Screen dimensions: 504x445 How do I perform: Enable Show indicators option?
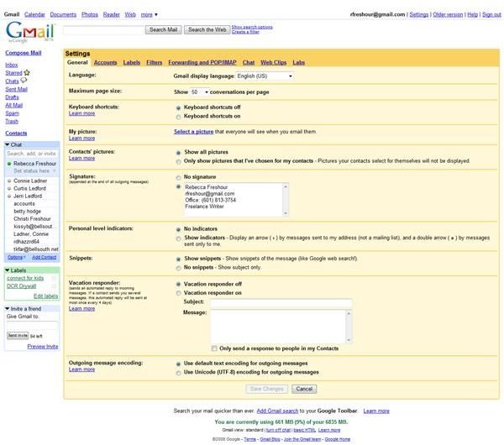pyautogui.click(x=178, y=238)
